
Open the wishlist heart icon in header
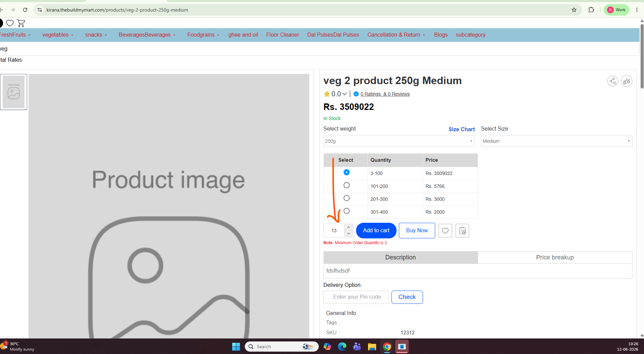tap(10, 23)
